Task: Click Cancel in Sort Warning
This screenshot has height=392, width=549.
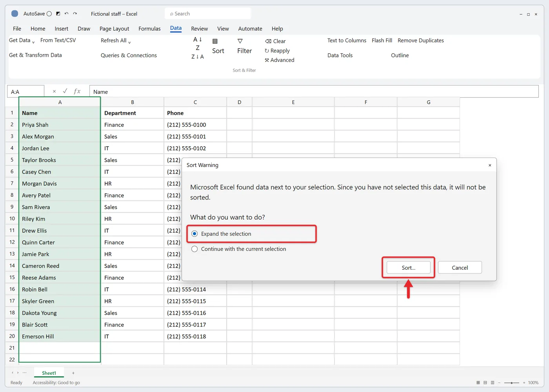Action: (x=460, y=268)
